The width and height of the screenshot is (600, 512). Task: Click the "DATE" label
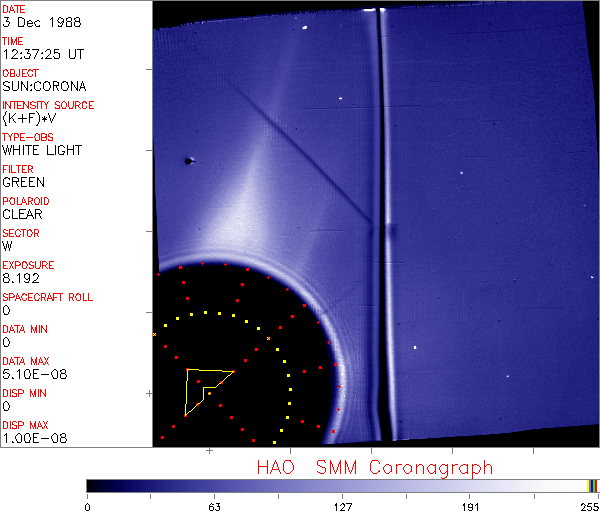coord(14,9)
